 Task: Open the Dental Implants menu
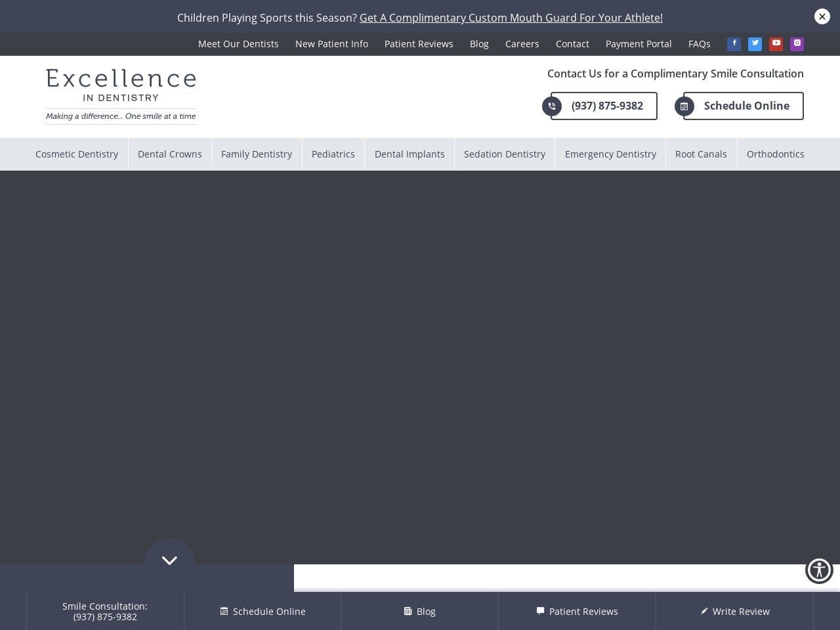click(x=409, y=154)
